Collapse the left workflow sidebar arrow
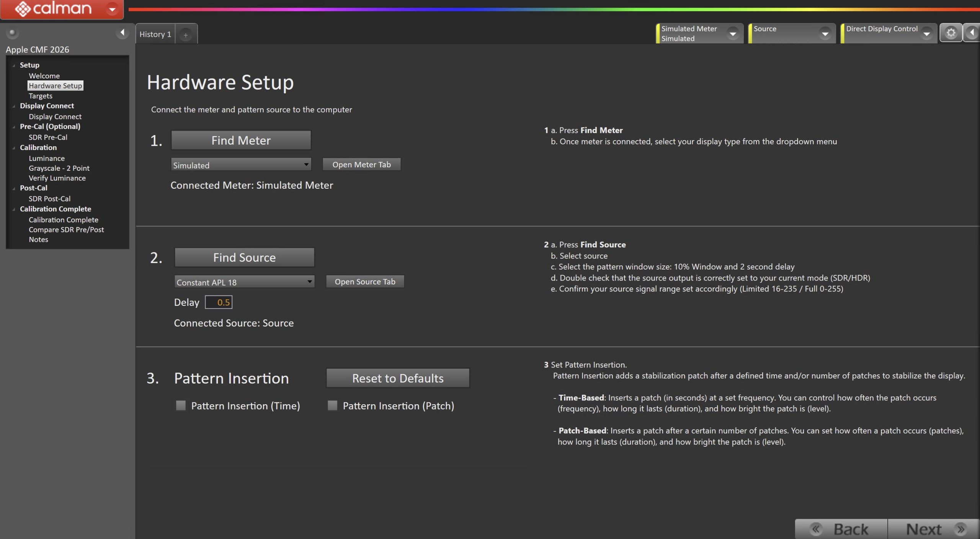The width and height of the screenshot is (980, 539). (122, 33)
